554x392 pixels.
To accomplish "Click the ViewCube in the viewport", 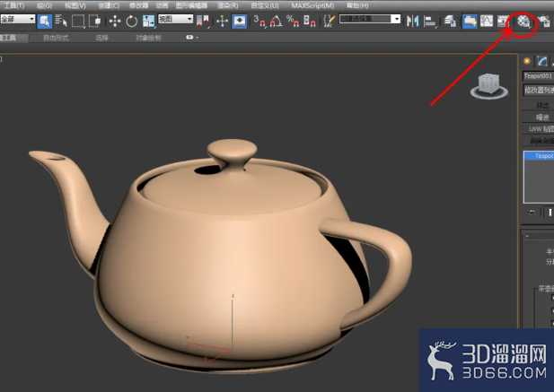I will pos(489,86).
